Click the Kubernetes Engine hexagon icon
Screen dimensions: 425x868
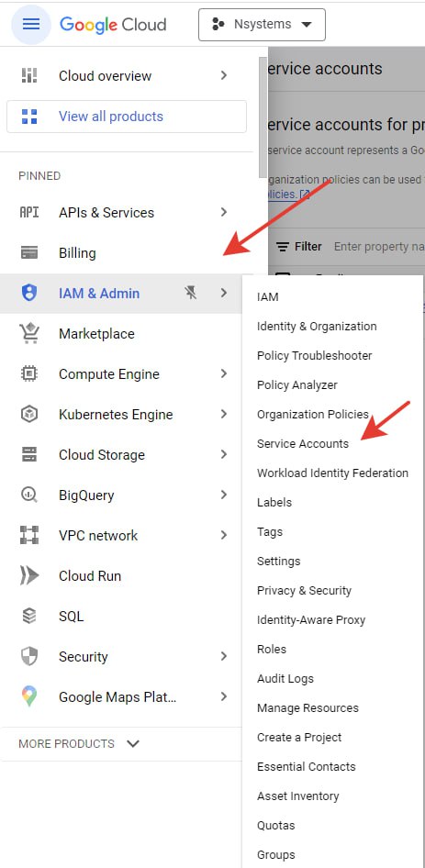pos(29,415)
